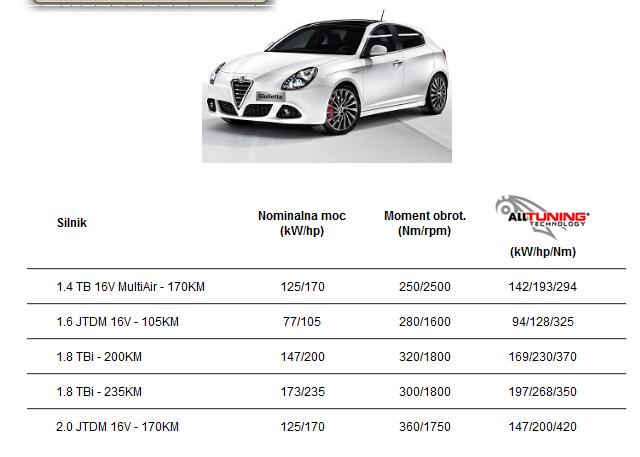Click the Nominalna moc (kW/hp) header
Viewport: 640px width, 457px height.
tap(302, 223)
